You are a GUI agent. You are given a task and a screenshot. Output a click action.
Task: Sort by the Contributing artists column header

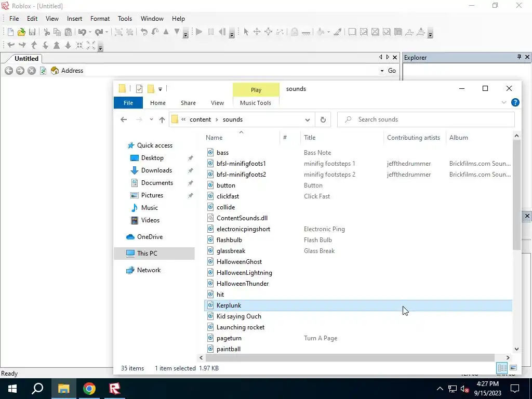pyautogui.click(x=414, y=137)
